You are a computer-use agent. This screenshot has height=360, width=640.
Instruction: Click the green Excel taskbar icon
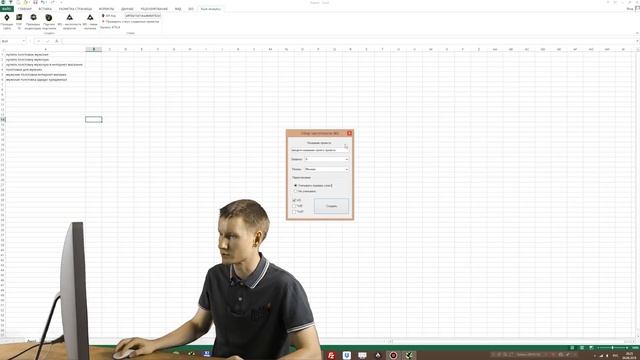click(x=409, y=356)
